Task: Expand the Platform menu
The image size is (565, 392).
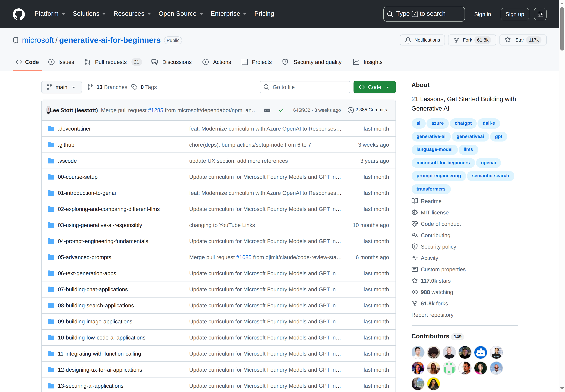Action: click(x=50, y=14)
